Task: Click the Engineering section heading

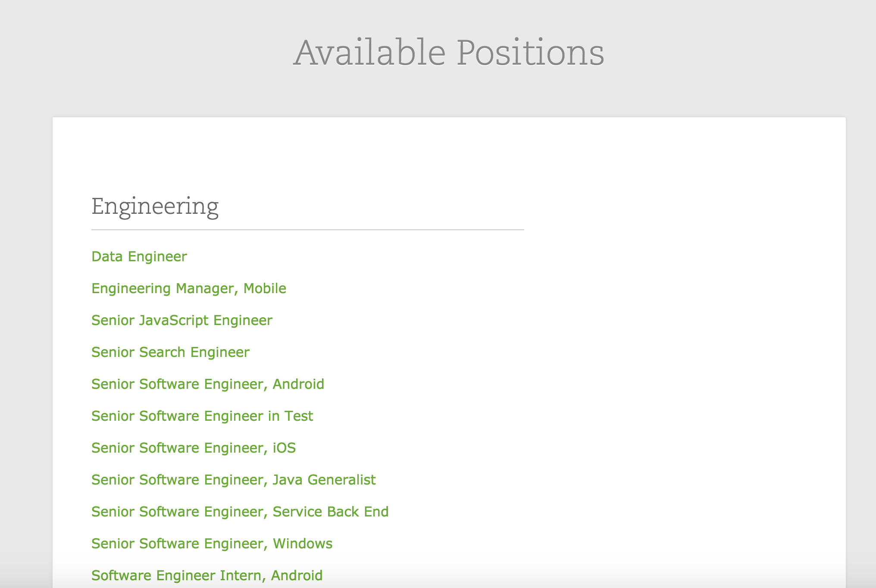Action: click(155, 207)
